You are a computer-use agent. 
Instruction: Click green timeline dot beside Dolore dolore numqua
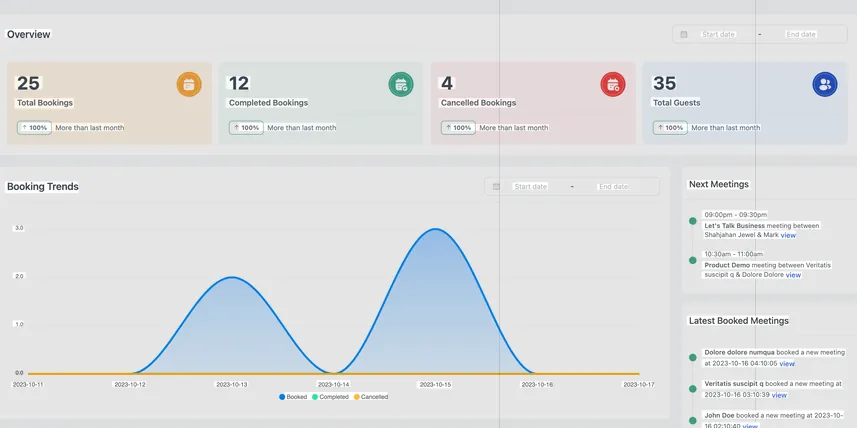point(692,357)
